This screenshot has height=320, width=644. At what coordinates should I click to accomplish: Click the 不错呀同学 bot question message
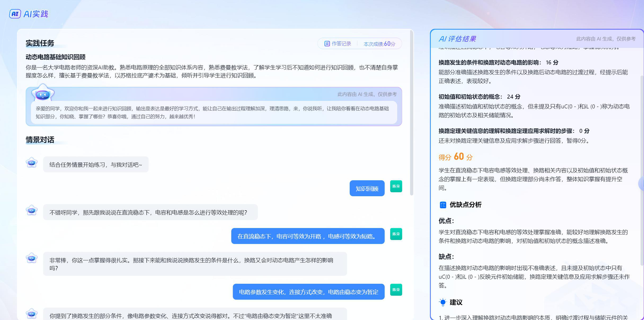151,212
